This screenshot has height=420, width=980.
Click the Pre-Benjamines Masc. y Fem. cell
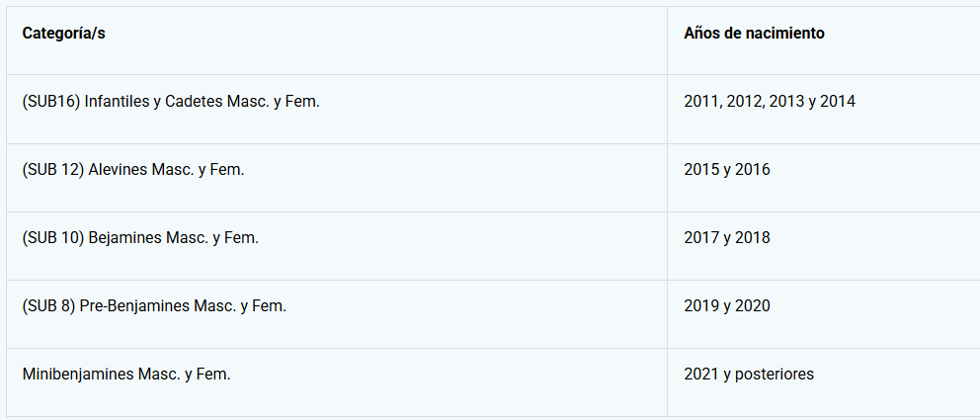(x=154, y=306)
